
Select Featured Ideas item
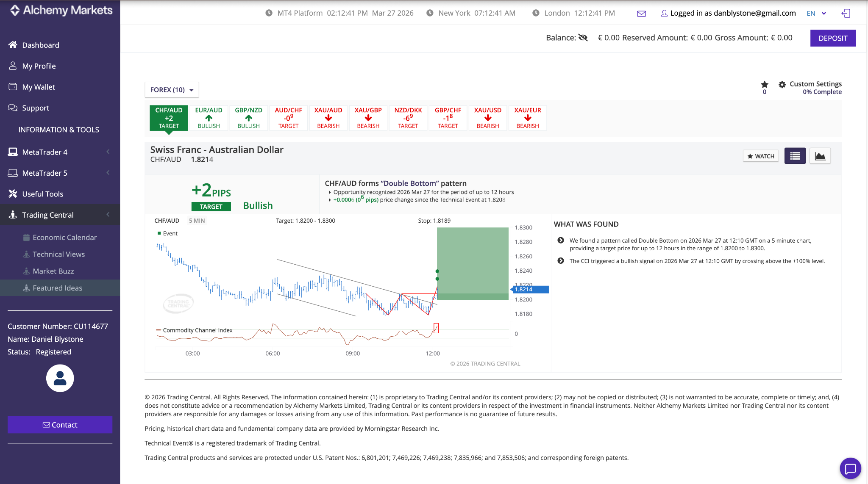(60, 288)
